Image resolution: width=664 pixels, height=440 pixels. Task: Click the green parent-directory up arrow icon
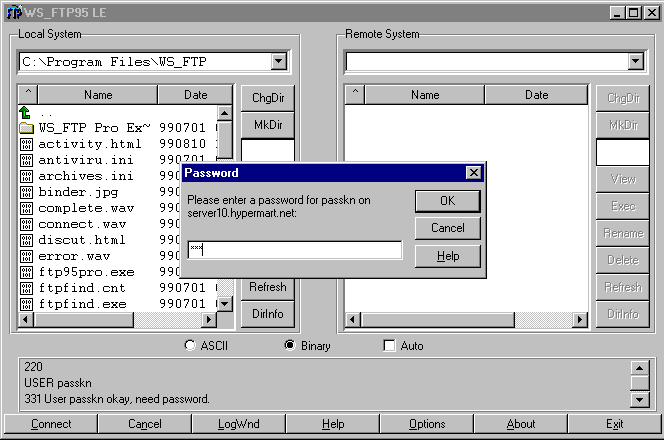(x=25, y=113)
